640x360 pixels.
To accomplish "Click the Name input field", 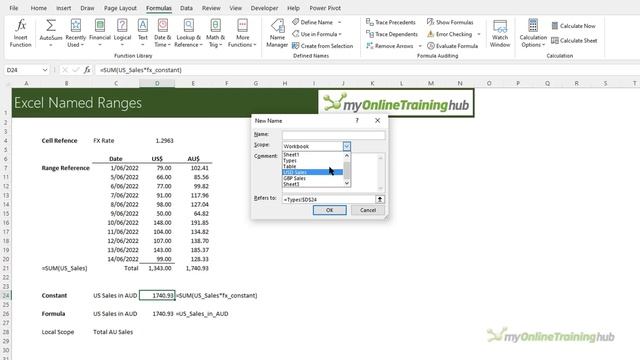I will [x=333, y=135].
